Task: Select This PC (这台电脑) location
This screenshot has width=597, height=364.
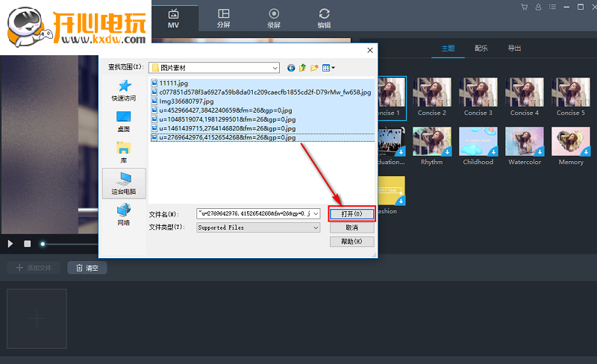Action: point(124,183)
